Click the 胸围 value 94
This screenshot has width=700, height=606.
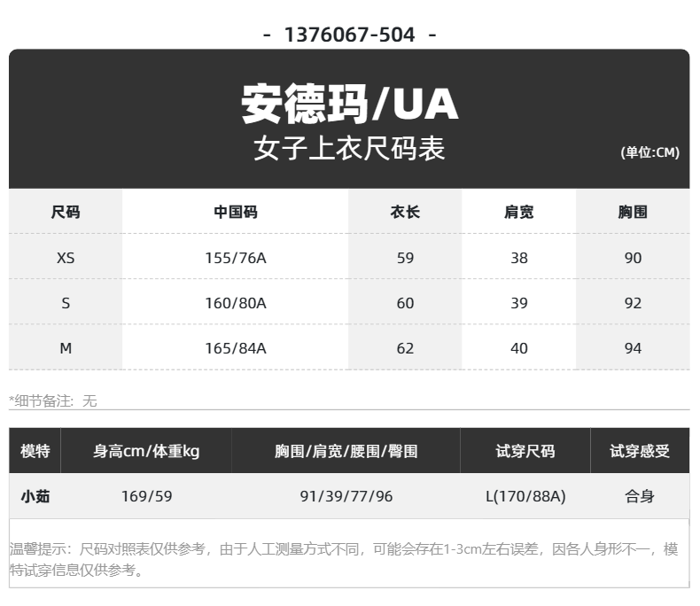click(633, 348)
